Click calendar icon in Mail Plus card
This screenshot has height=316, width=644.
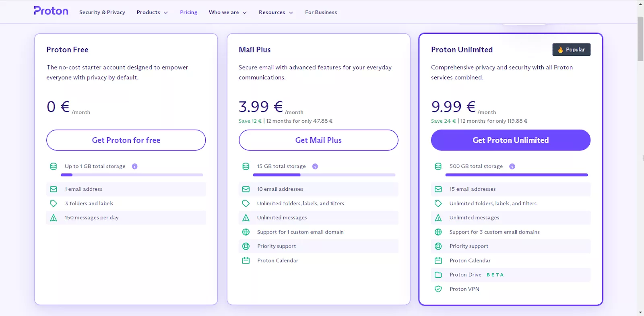pyautogui.click(x=246, y=261)
